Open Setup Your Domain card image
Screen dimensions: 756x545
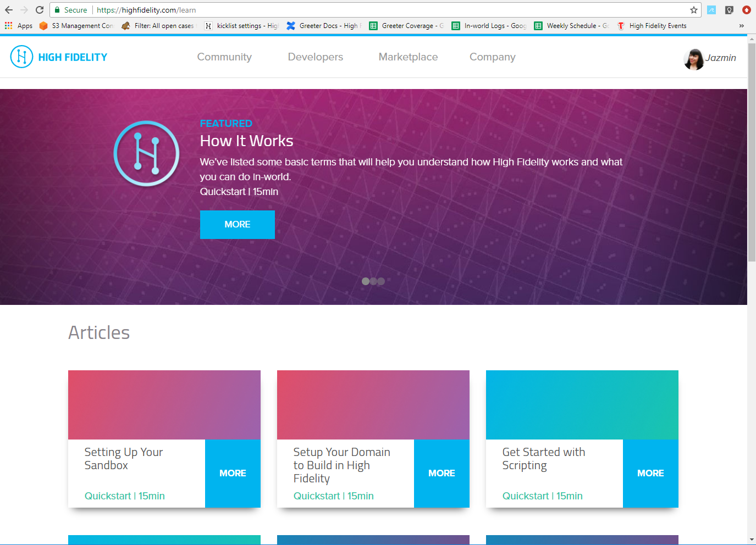(373, 405)
